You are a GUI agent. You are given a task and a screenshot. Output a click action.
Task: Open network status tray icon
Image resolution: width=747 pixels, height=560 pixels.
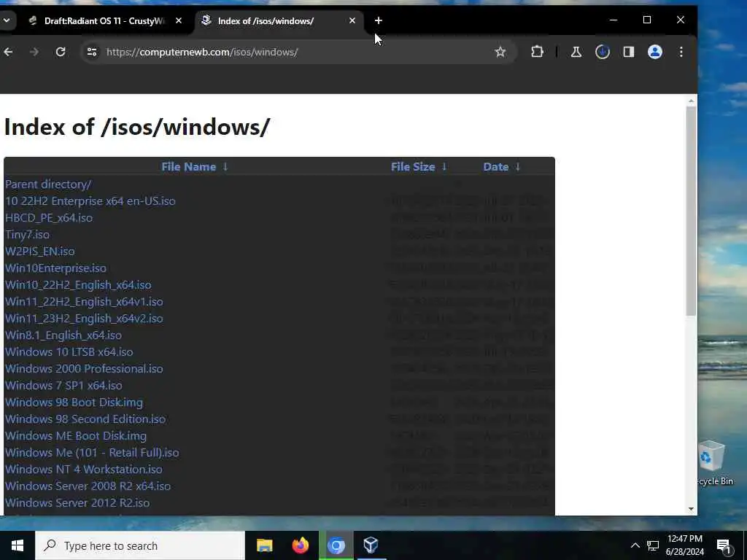tap(653, 545)
